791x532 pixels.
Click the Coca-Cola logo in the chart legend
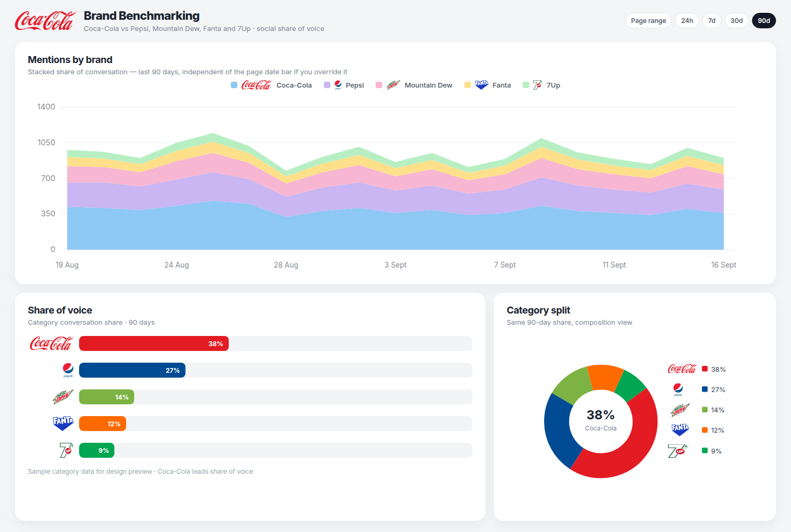[x=257, y=85]
